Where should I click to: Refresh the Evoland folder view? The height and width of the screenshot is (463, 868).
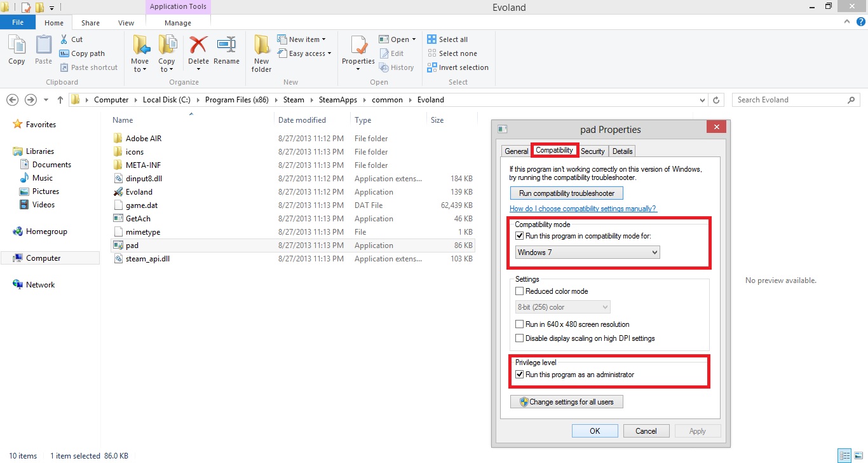point(717,100)
